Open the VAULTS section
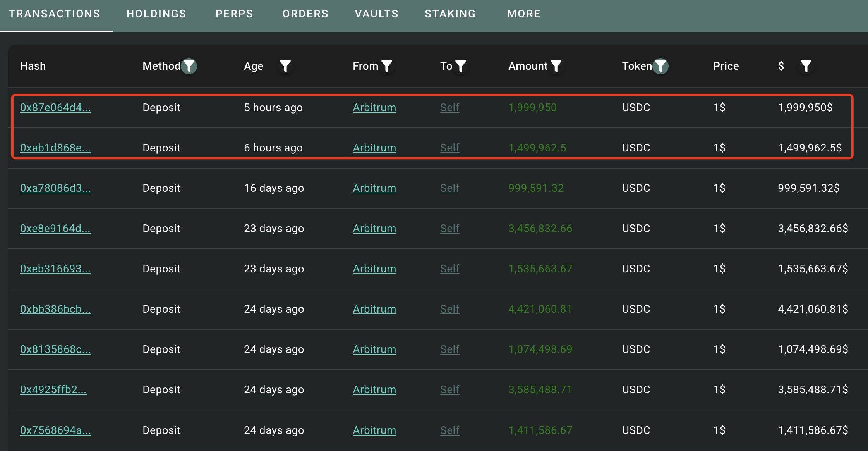 click(376, 14)
